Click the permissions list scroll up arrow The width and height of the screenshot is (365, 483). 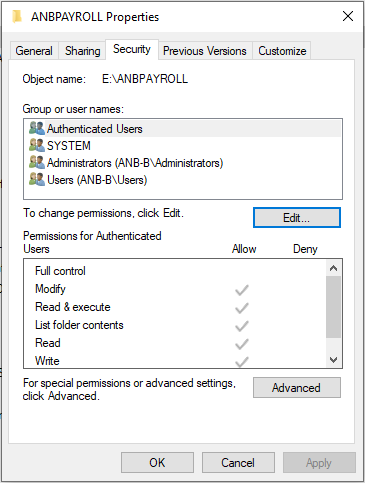coord(333,268)
